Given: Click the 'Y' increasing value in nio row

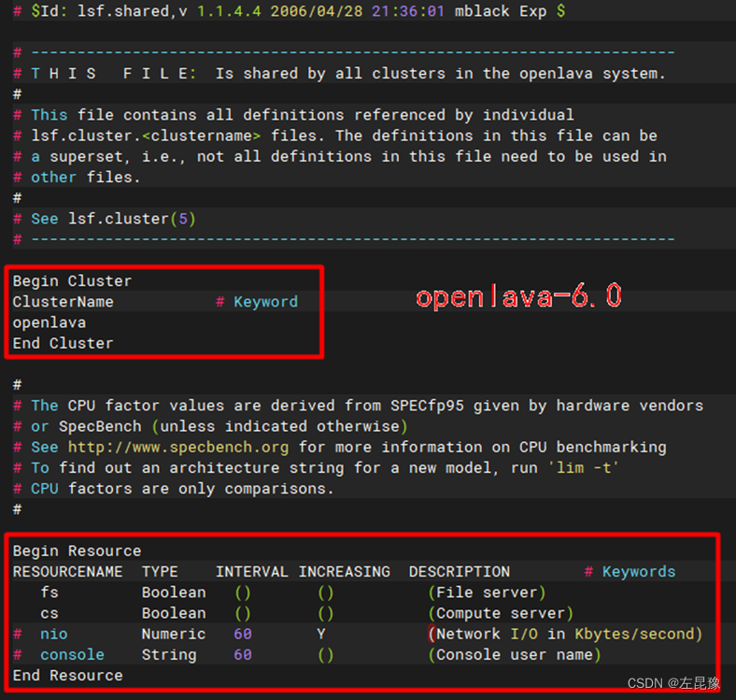Looking at the screenshot, I should pos(321,635).
